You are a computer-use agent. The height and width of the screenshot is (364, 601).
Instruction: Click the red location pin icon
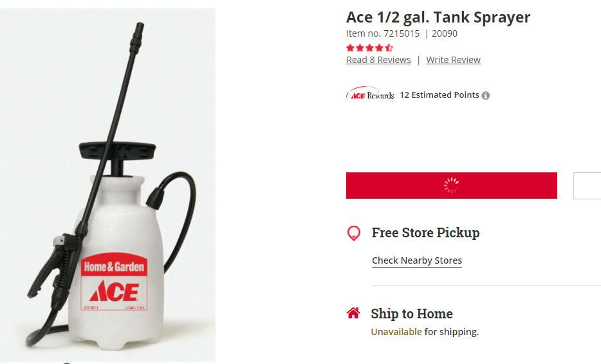click(x=353, y=233)
